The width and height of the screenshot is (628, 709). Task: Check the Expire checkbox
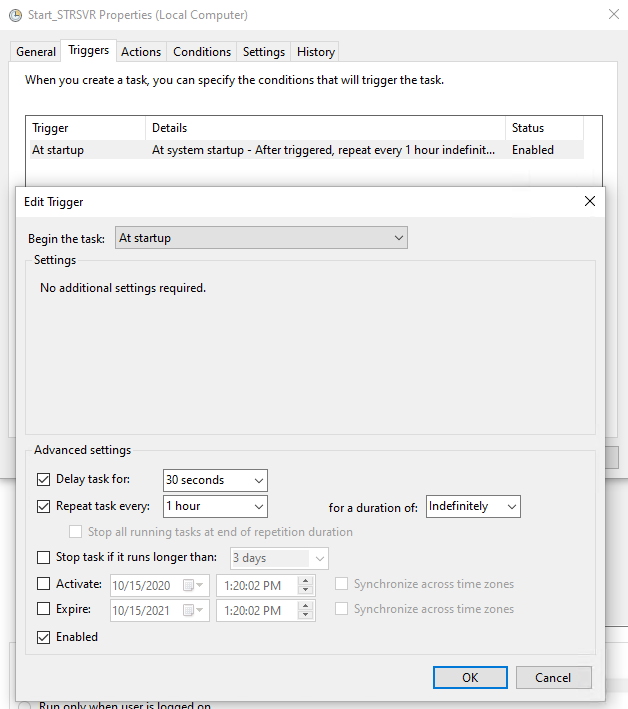43,609
